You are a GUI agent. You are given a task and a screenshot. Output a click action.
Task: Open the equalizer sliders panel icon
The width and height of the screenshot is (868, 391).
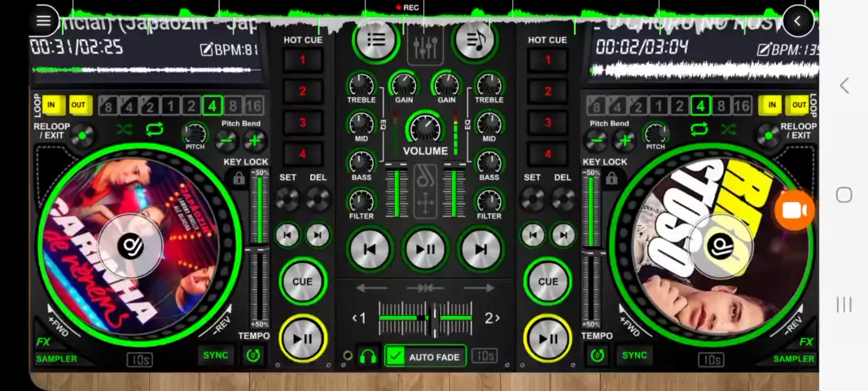[425, 47]
